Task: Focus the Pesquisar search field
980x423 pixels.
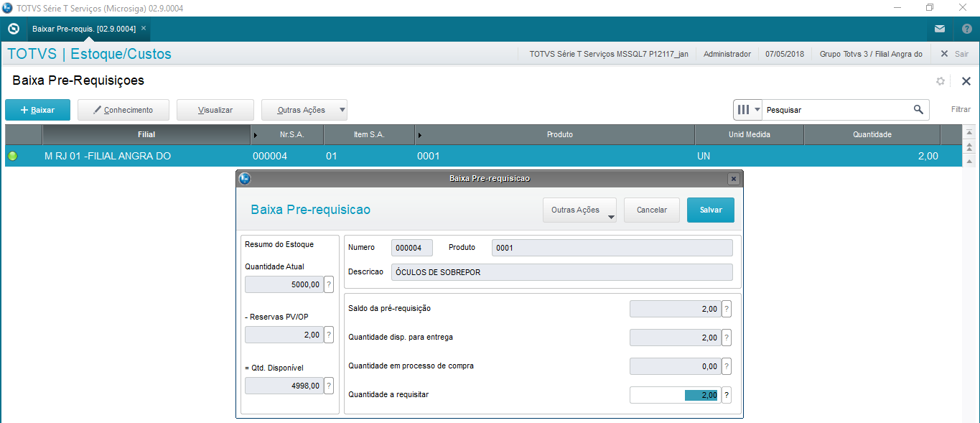Action: click(x=836, y=110)
